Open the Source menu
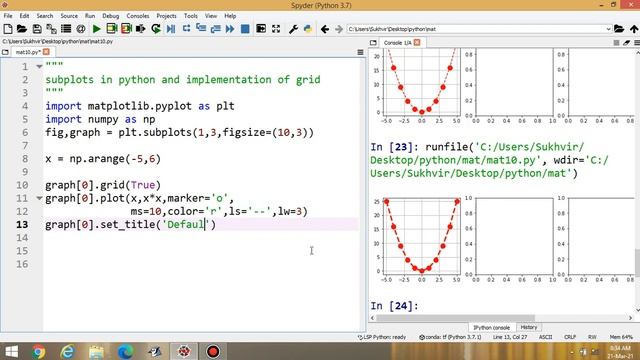Viewport: 640px width, 360px height. point(69,16)
